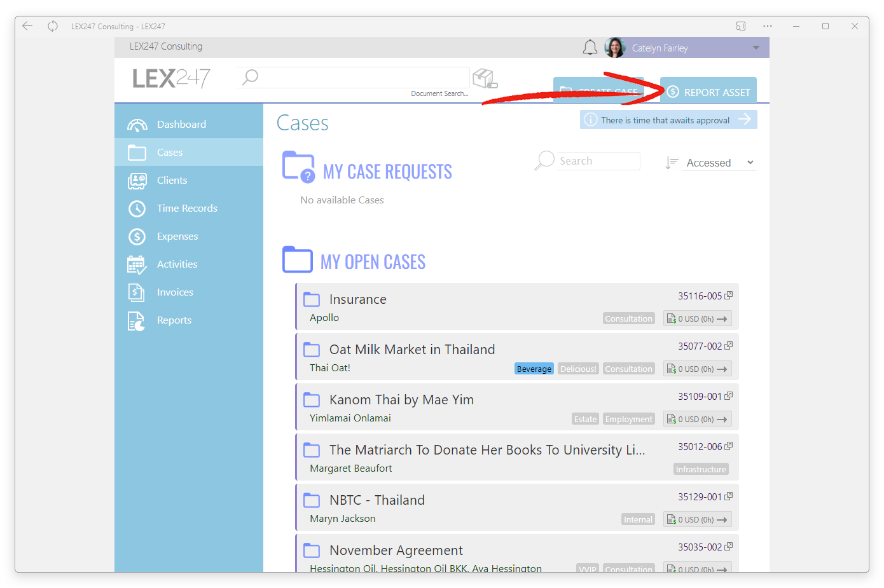Select Cases in the sidebar
Viewport: 884px width, 588px height.
(189, 152)
